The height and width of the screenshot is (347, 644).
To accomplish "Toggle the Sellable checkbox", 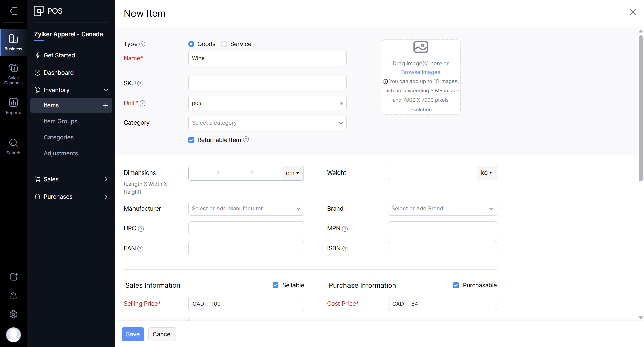I will [x=275, y=285].
